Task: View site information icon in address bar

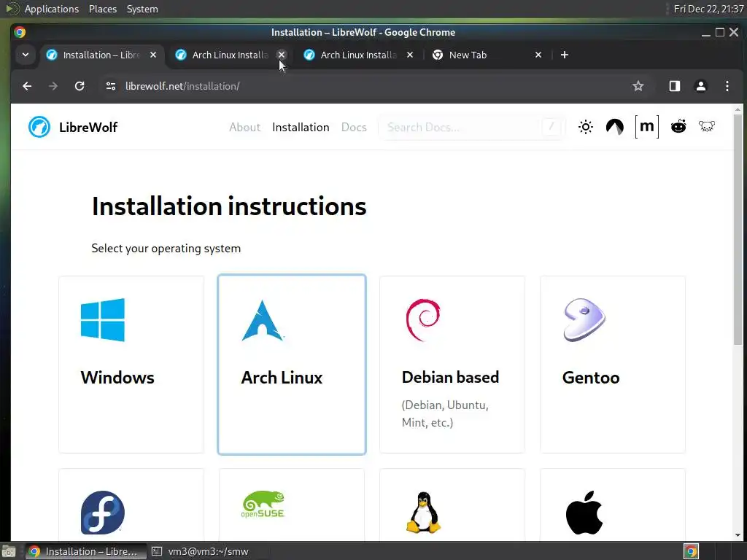Action: pos(111,86)
